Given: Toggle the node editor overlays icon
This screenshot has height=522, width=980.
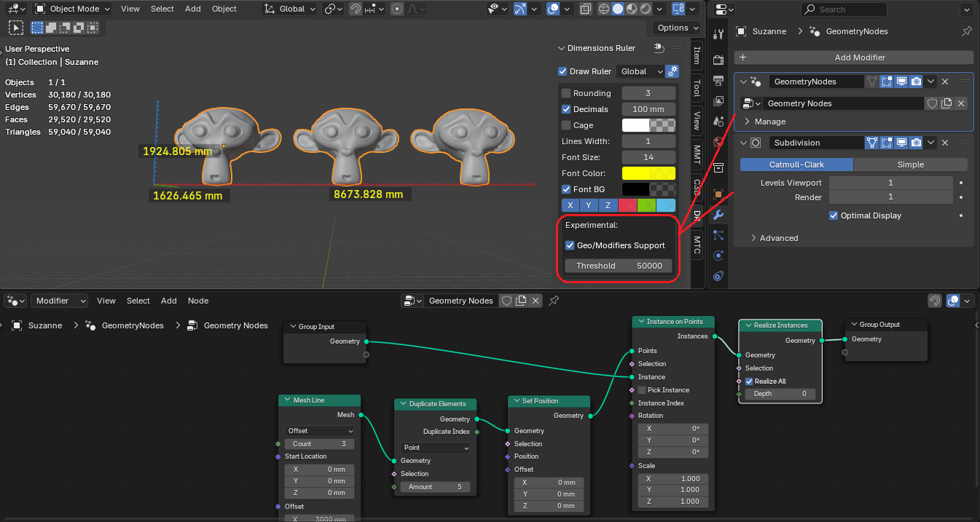Looking at the screenshot, I should [x=952, y=301].
